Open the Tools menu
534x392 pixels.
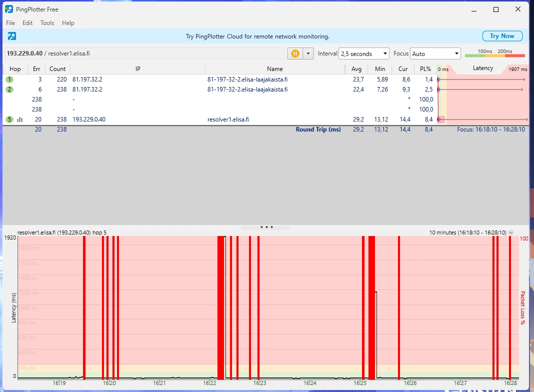pyautogui.click(x=47, y=23)
